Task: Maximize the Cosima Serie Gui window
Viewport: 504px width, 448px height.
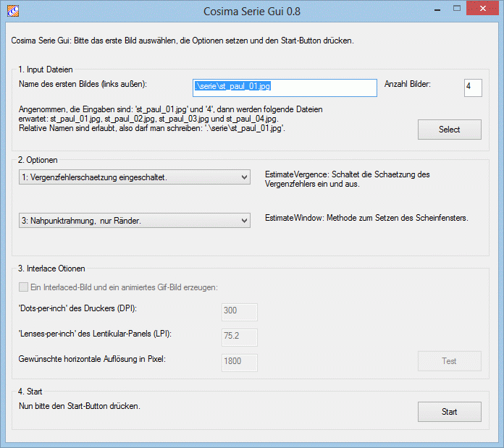Action: point(456,10)
